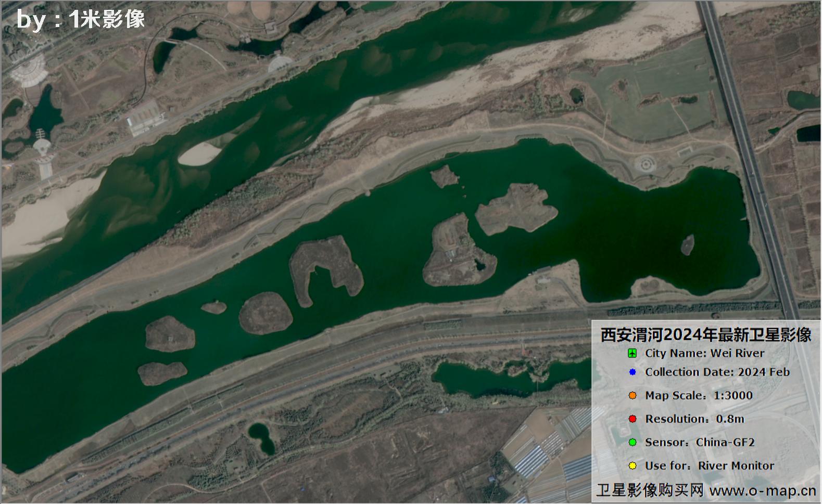The width and height of the screenshot is (822, 504).
Task: Click the 卫星影像购买网 text
Action: 650,490
